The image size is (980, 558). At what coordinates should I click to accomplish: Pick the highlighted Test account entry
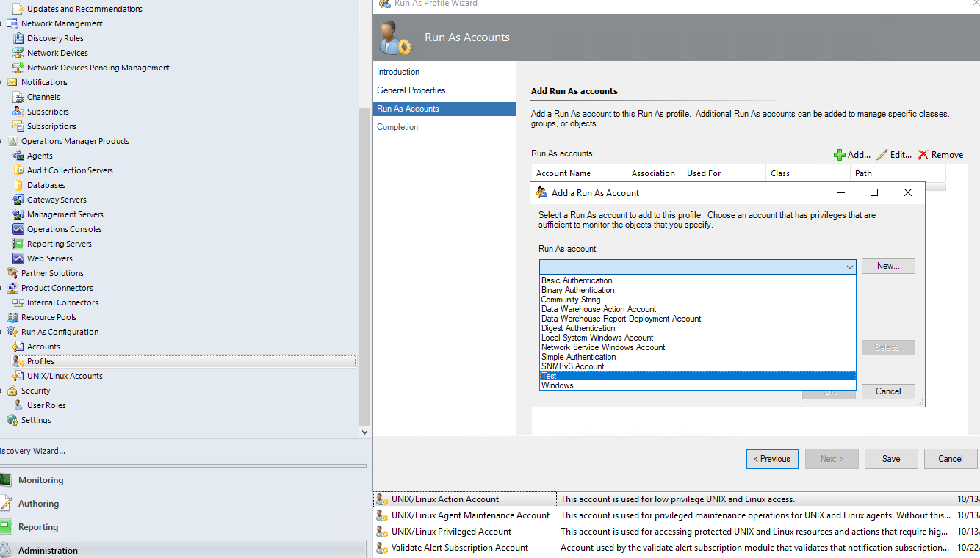click(x=697, y=376)
